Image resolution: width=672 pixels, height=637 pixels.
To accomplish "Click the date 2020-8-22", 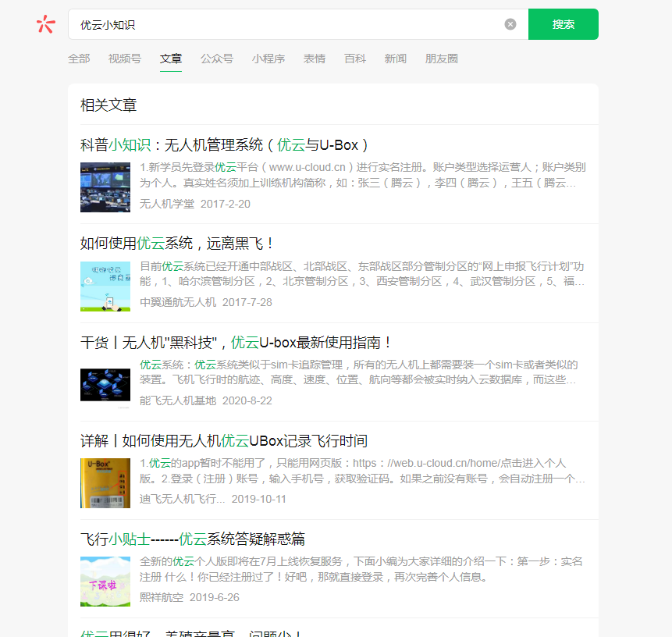I will pos(247,400).
